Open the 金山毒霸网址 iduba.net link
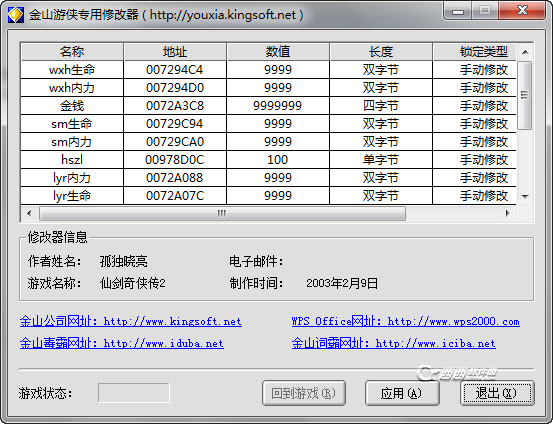The height and width of the screenshot is (424, 553). tap(122, 343)
